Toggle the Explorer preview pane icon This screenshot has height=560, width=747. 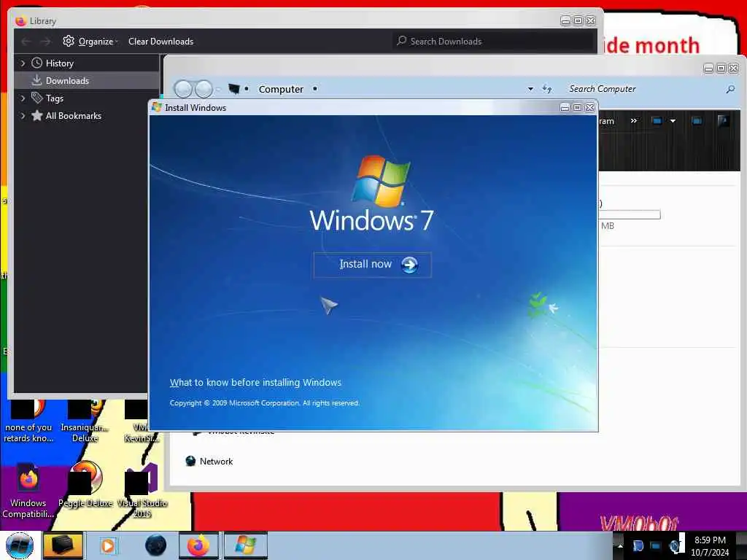697,121
